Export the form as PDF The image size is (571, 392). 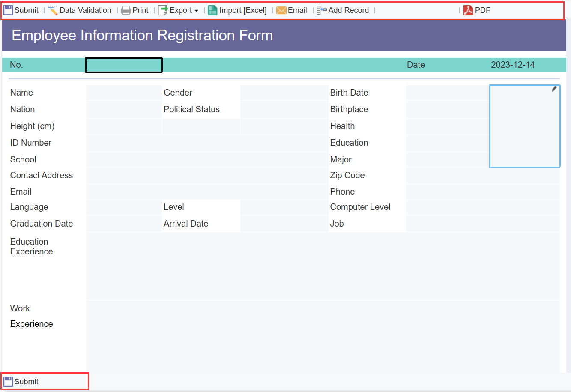coord(477,10)
